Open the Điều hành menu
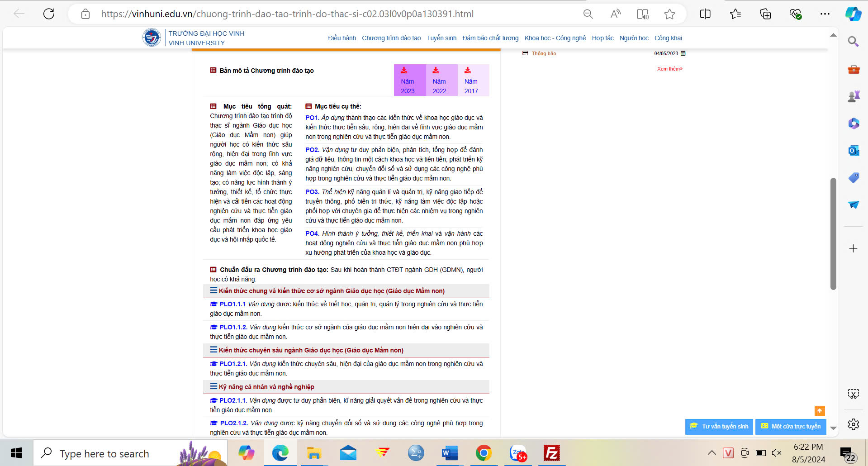 point(342,38)
